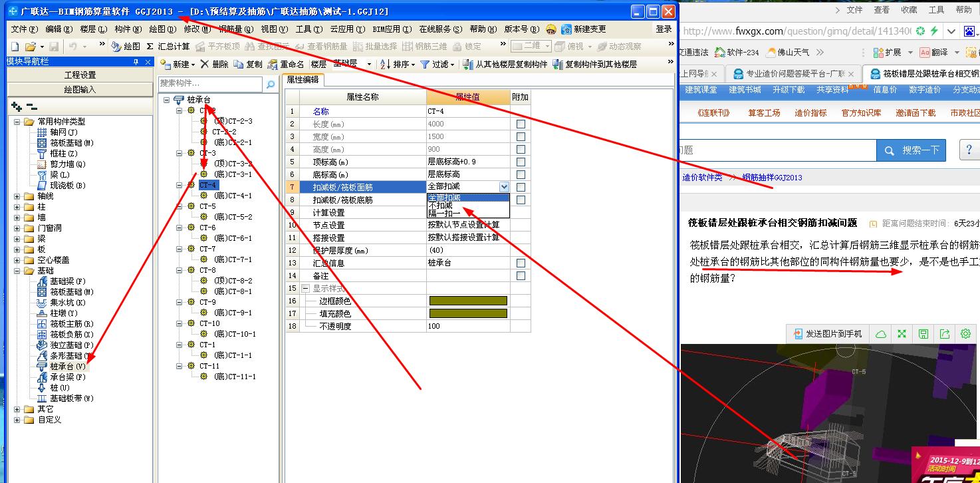Click 从其他楼层复制构件 button
The height and width of the screenshot is (483, 980).
point(505,65)
